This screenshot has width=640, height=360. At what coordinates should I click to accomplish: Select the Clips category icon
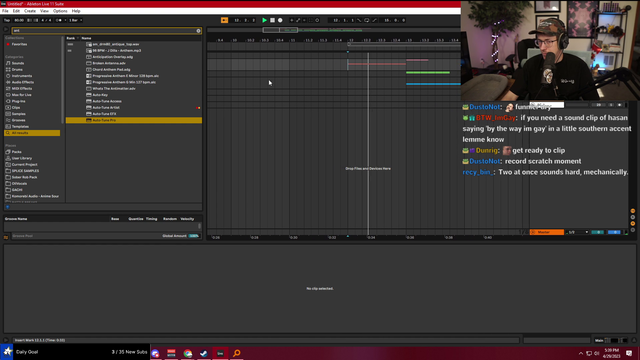[x=8, y=107]
